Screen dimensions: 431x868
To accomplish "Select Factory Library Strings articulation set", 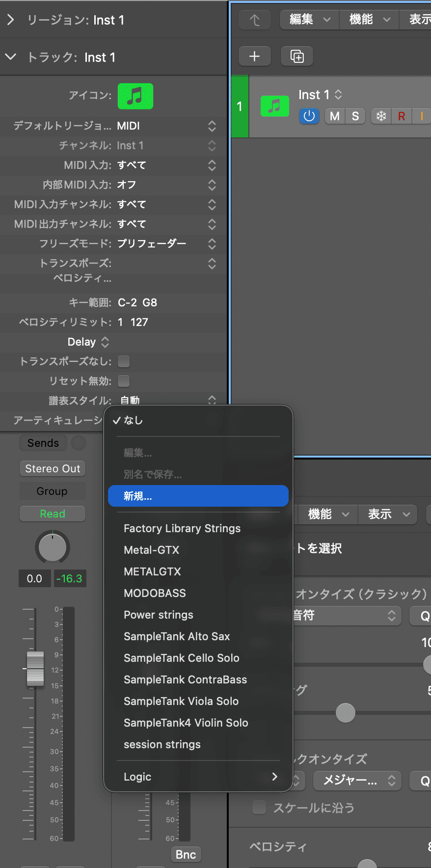I will (198, 528).
